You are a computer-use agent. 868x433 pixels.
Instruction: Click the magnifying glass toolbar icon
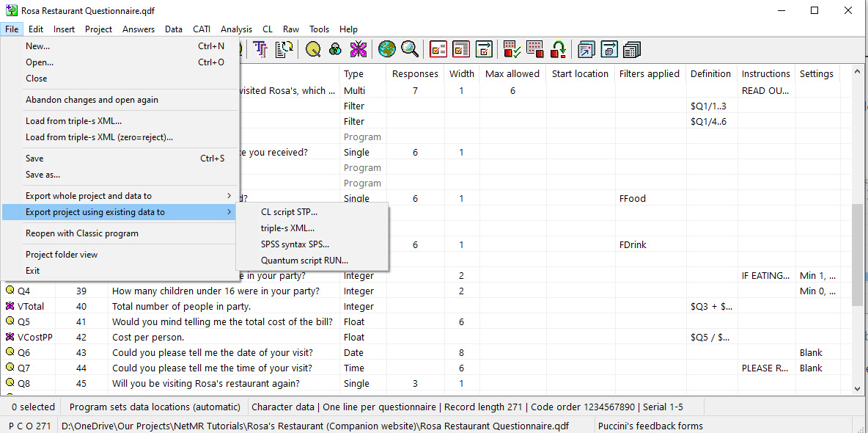[410, 49]
